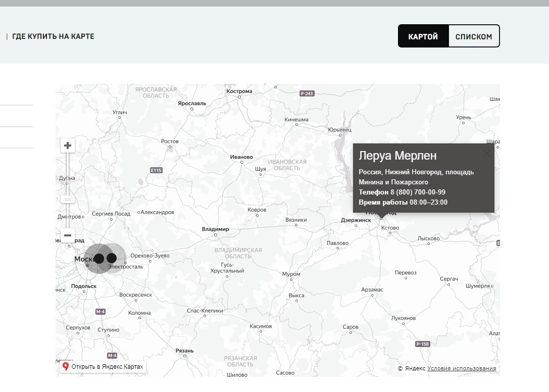Image resolution: width=549 pixels, height=392 pixels.
Task: Click the Арзамас city label on map
Action: (x=372, y=290)
